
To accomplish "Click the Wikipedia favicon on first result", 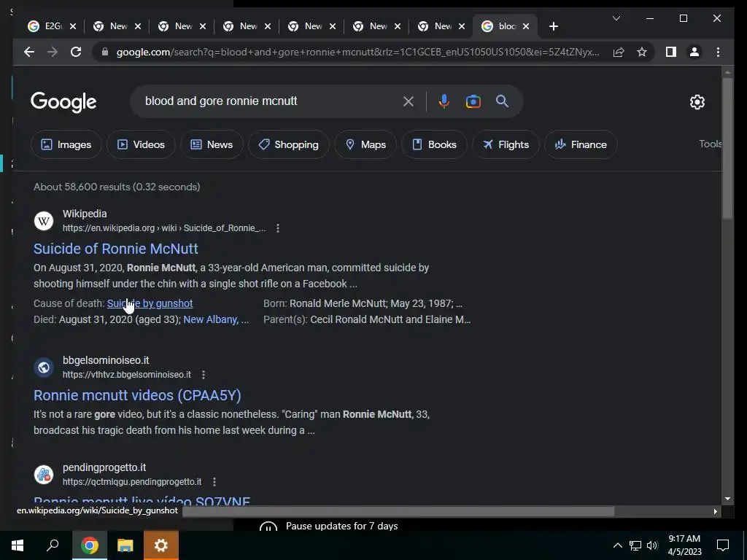I will pos(44,221).
